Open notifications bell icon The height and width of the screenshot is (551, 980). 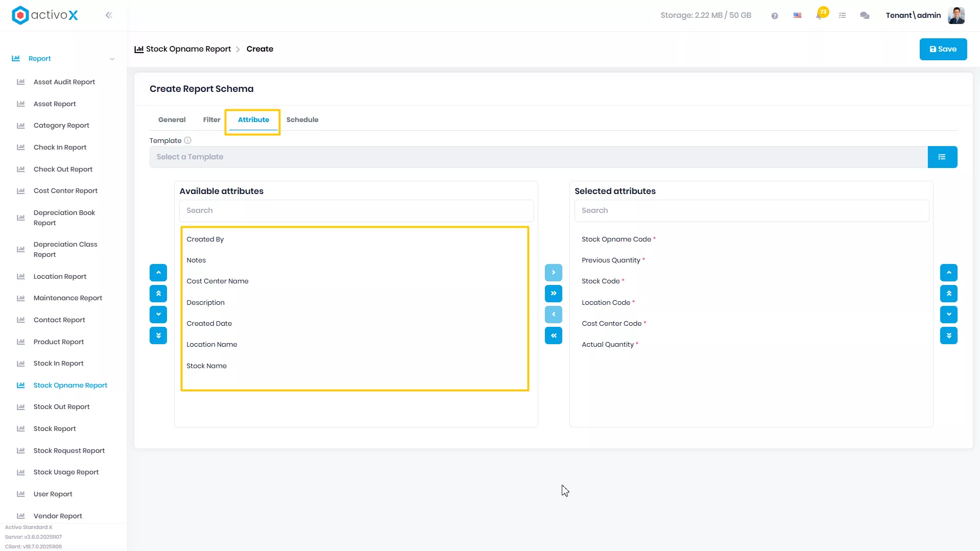coord(819,15)
